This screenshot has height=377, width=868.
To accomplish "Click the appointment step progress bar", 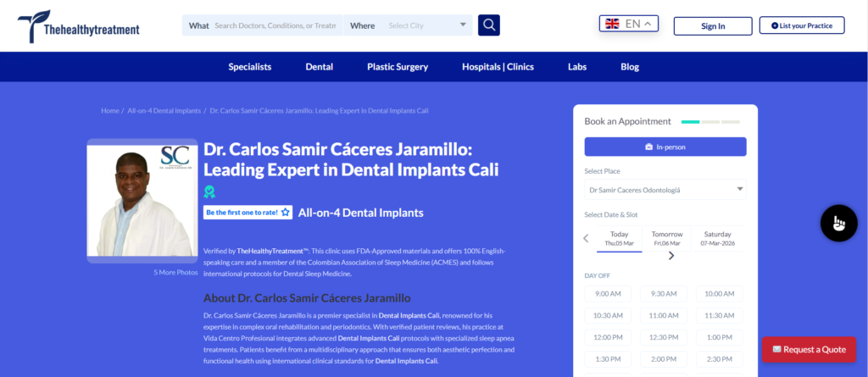I will (710, 121).
